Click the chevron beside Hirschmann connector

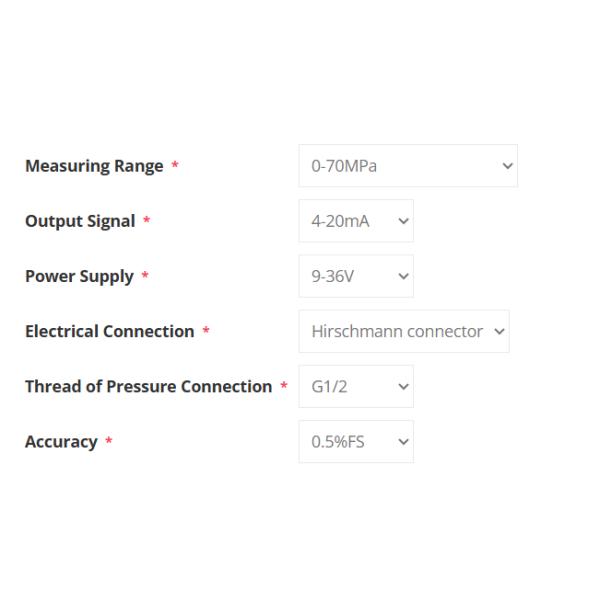pos(498,331)
